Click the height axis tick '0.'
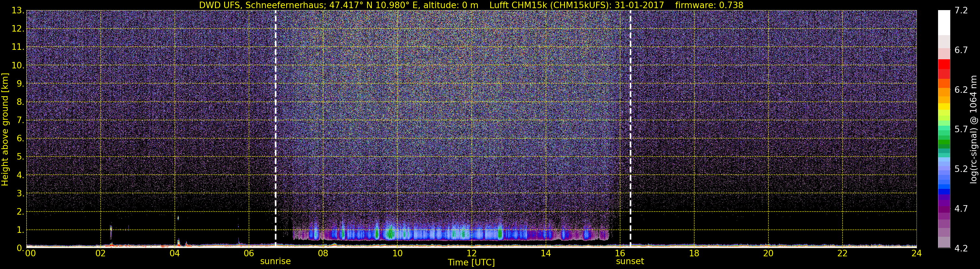Viewport: 980px width, 269px height. (20, 248)
